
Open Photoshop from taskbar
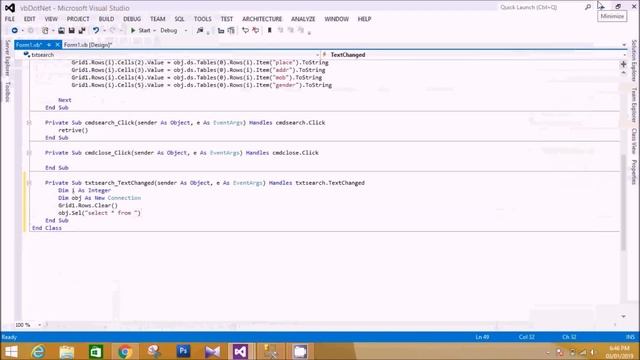coord(183,352)
